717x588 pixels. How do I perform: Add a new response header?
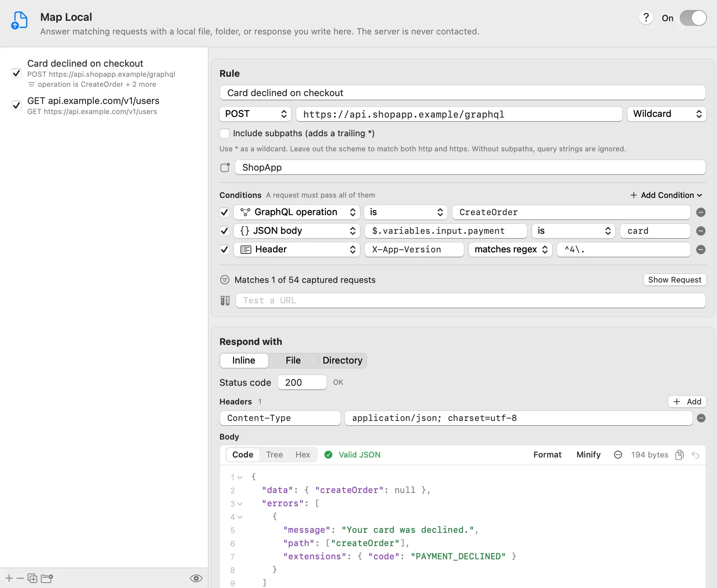tap(687, 402)
